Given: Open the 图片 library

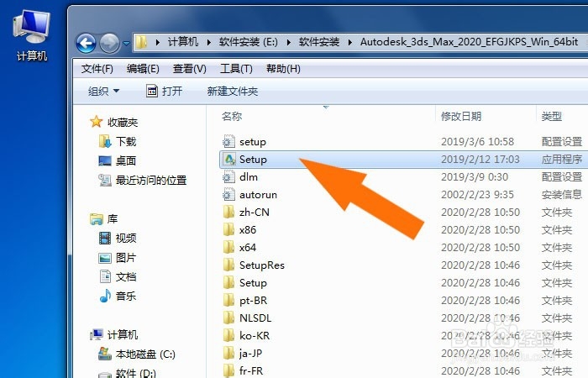Looking at the screenshot, I should [126, 258].
